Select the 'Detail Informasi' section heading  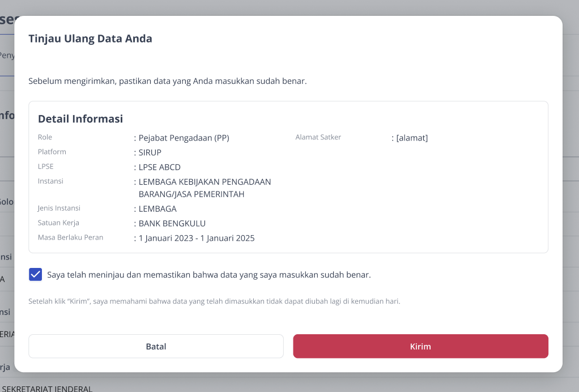tap(80, 119)
